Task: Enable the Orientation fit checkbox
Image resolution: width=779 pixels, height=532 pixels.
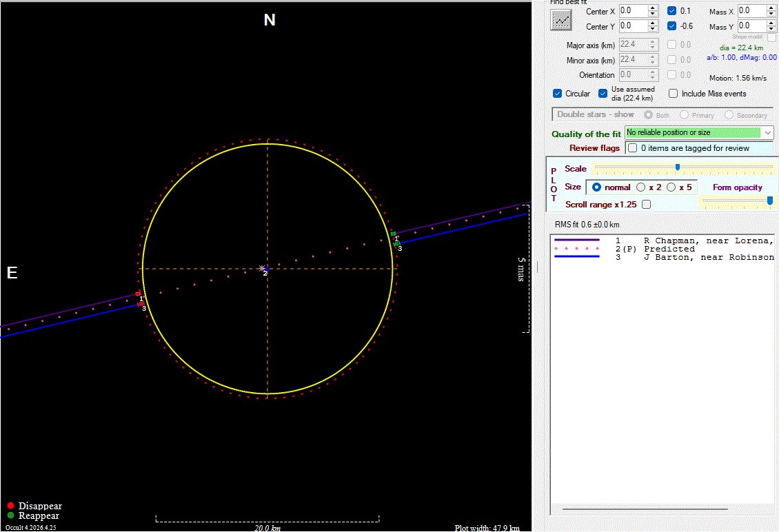Action: pos(671,75)
